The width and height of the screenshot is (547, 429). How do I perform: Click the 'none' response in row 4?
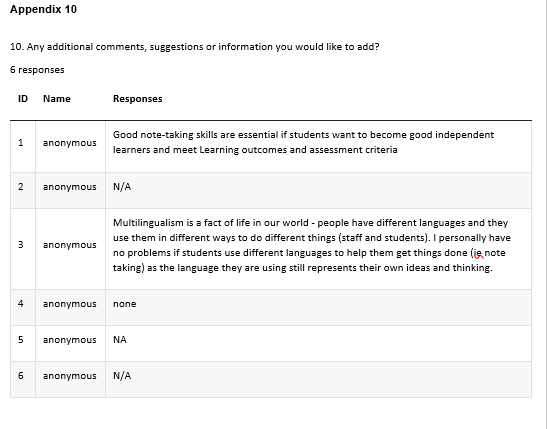125,304
